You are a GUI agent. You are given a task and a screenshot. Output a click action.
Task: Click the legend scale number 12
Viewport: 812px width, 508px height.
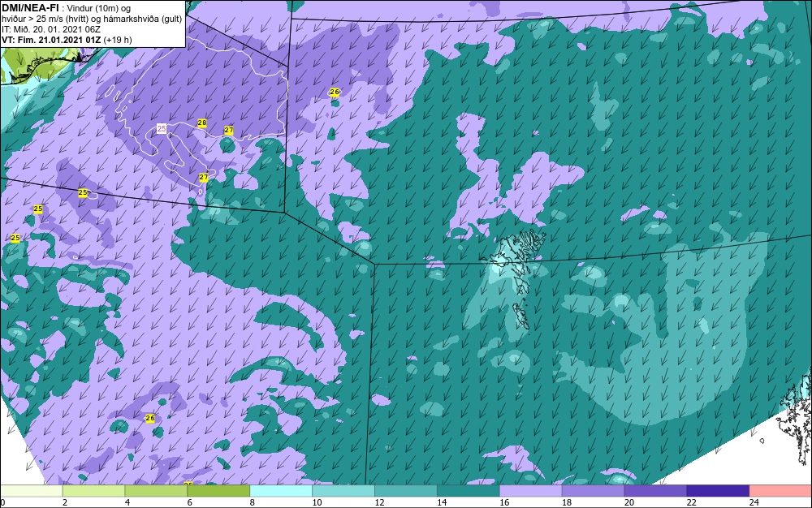click(x=379, y=502)
